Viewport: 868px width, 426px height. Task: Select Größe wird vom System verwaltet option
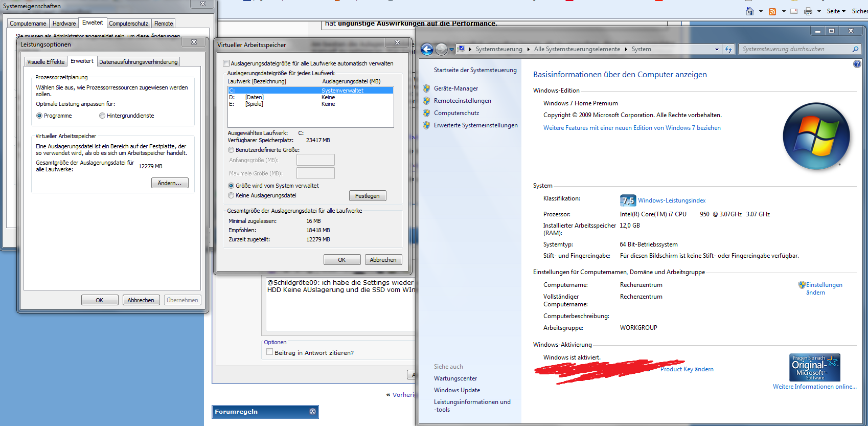[x=231, y=186]
